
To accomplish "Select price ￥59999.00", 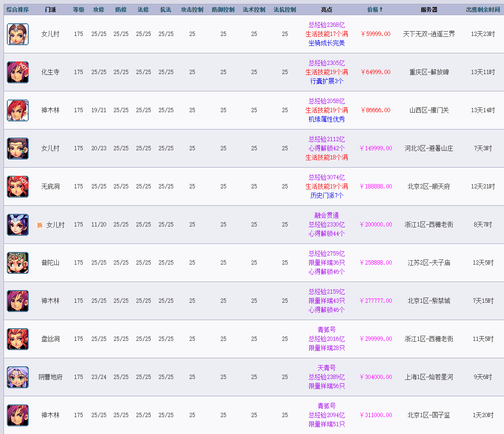I will 375,34.
